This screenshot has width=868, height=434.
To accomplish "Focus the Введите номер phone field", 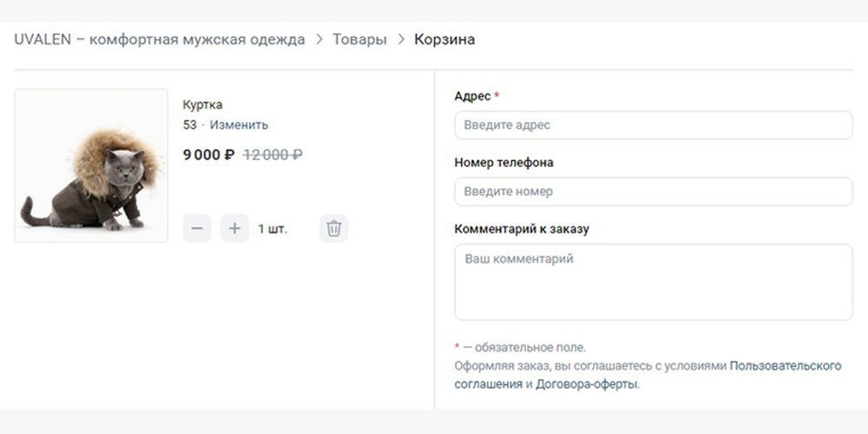I will click(x=654, y=192).
